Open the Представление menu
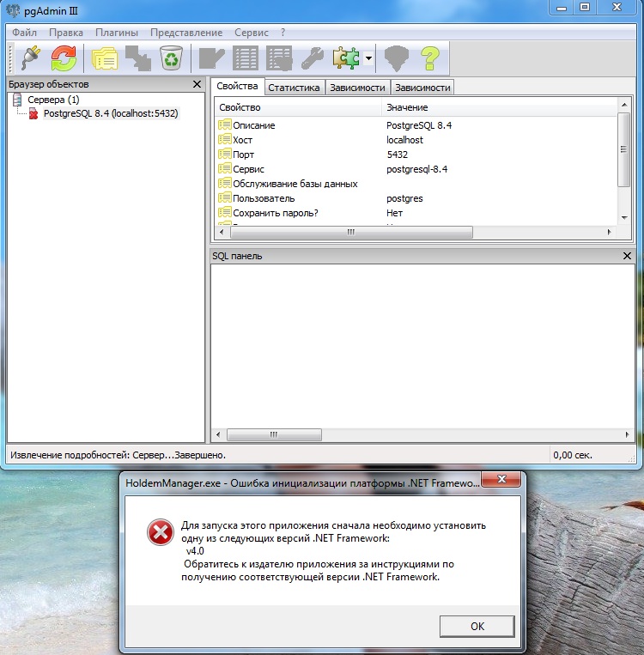 [186, 33]
